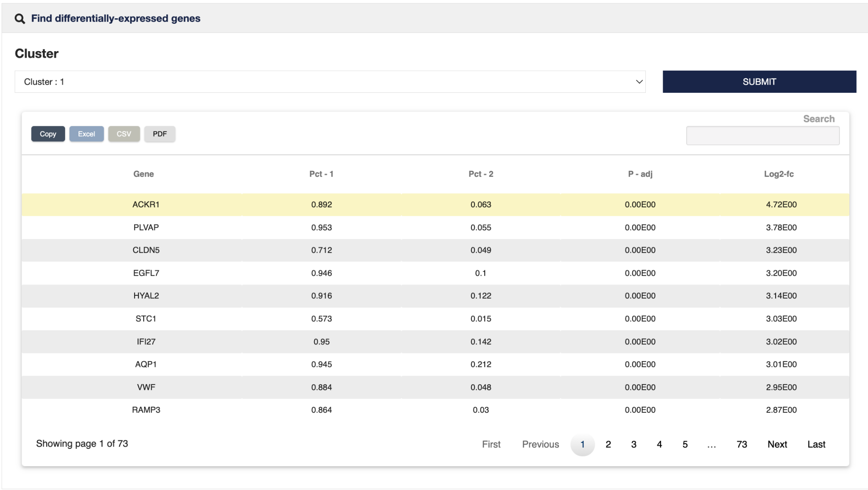The width and height of the screenshot is (868, 490).
Task: Export table as CSV
Action: click(x=124, y=134)
